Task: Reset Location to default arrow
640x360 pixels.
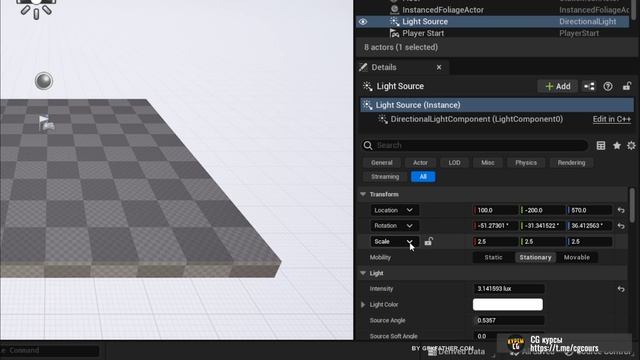Action: pyautogui.click(x=621, y=210)
